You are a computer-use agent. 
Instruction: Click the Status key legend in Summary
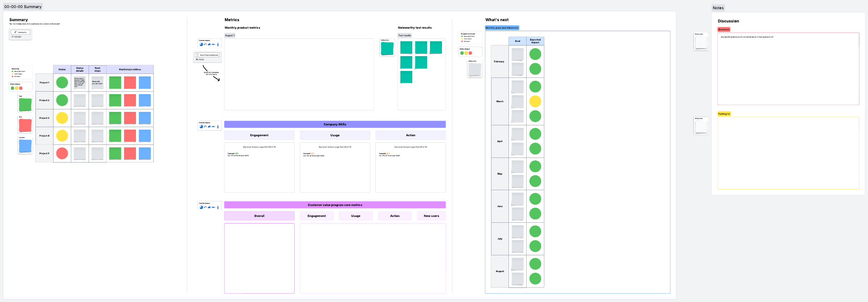click(x=21, y=72)
